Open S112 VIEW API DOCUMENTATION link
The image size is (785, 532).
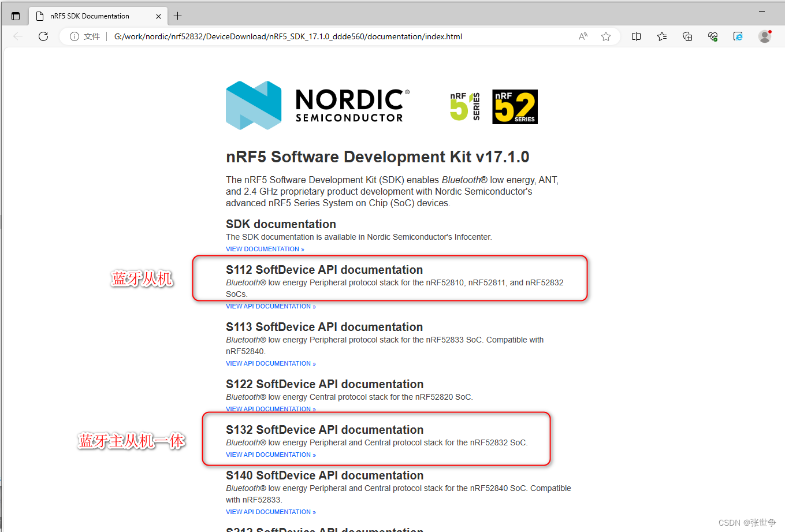(271, 306)
